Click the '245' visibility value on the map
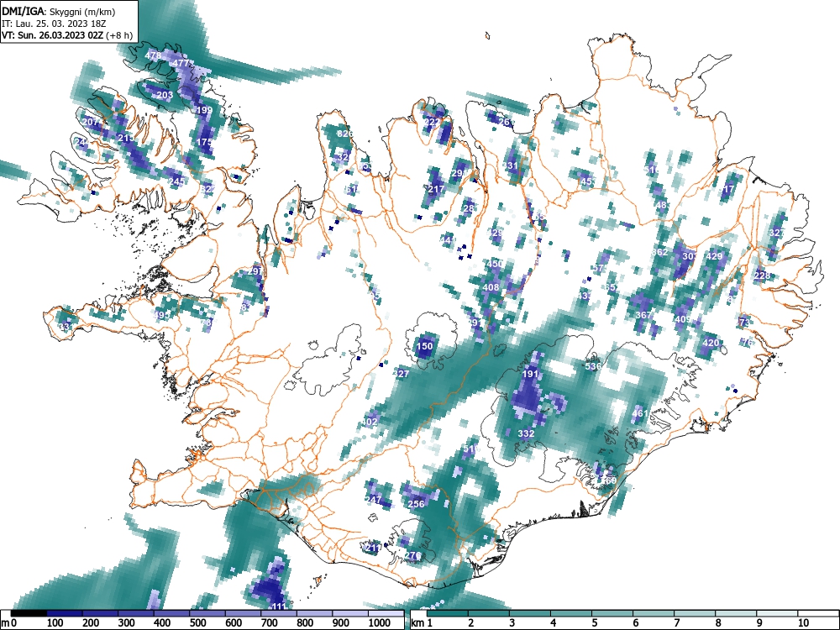The height and width of the screenshot is (630, 840). (x=176, y=181)
